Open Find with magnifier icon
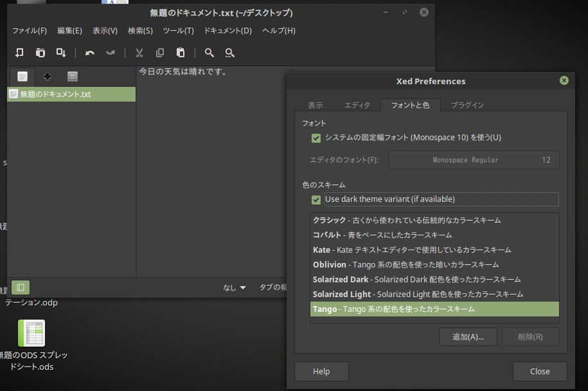 coord(209,53)
